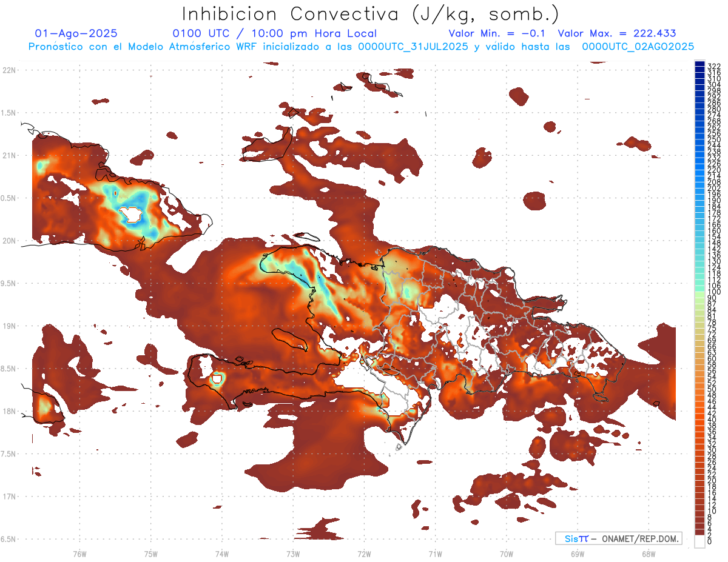Click the "19N" latitude label
The height and width of the screenshot is (562, 728).
pos(9,326)
